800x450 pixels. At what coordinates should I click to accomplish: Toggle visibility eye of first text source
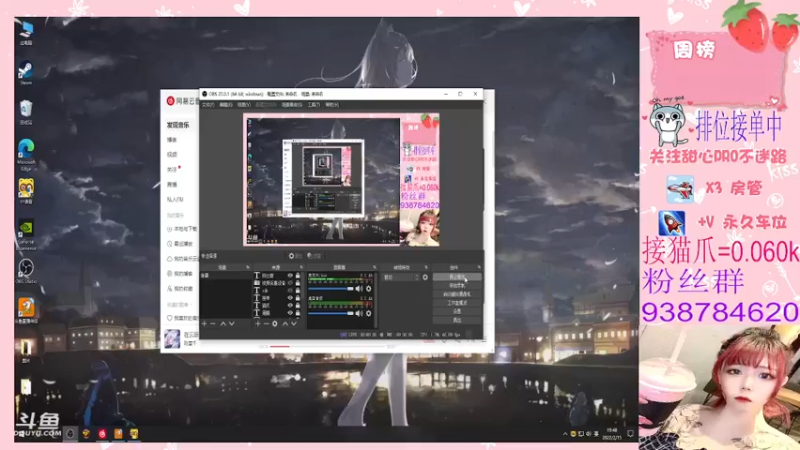coord(290,276)
